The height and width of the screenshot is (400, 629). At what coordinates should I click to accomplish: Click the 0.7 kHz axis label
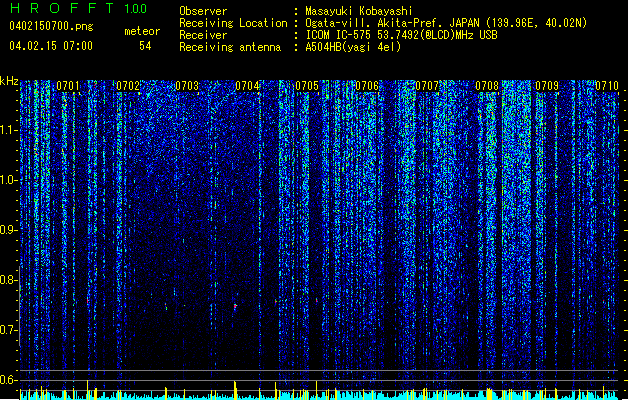[x=9, y=330]
